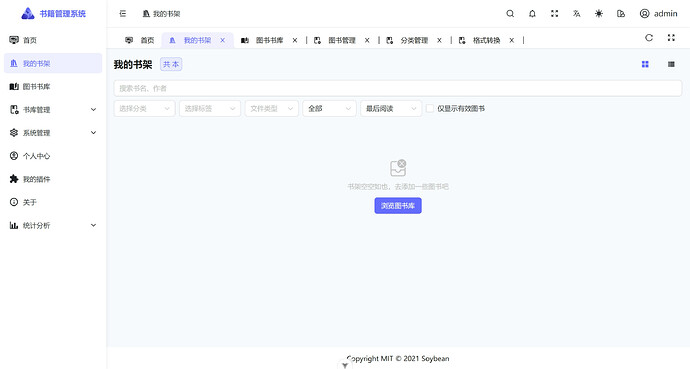This screenshot has width=690, height=369.
Task: Click the 共 本 count badge
Action: [x=171, y=64]
